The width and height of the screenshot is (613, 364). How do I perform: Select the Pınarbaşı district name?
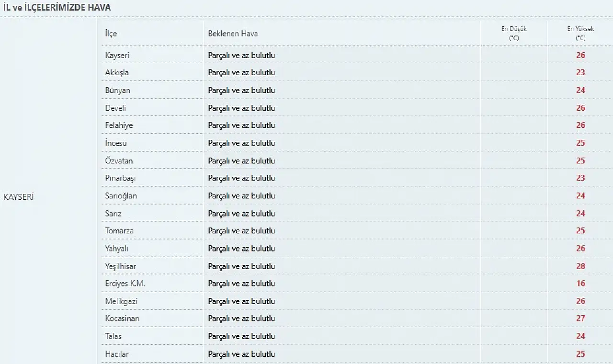coord(121,178)
